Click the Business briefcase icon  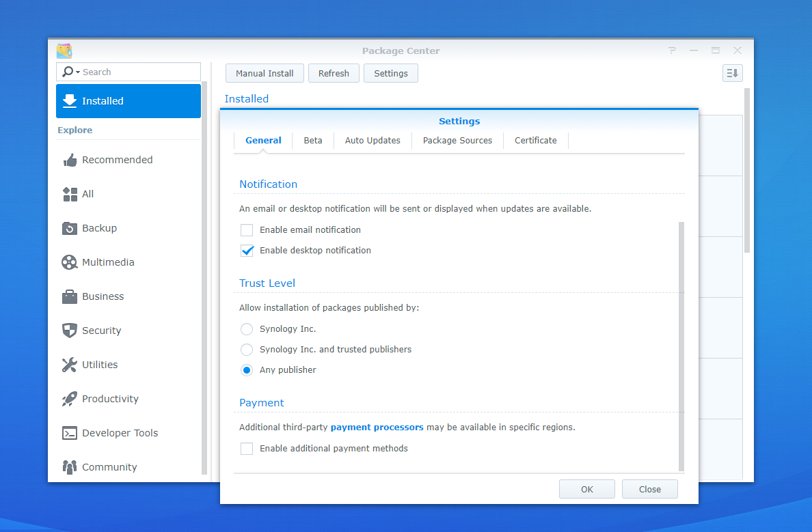pos(70,296)
